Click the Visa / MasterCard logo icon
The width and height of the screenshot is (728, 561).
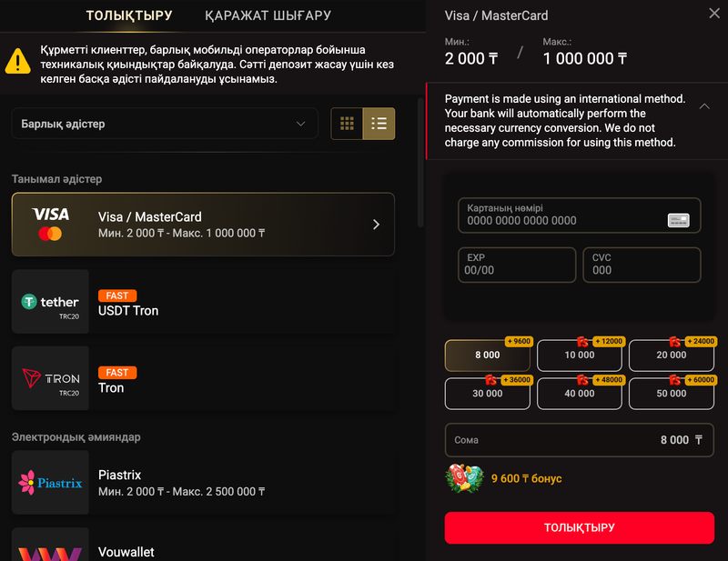(x=50, y=224)
